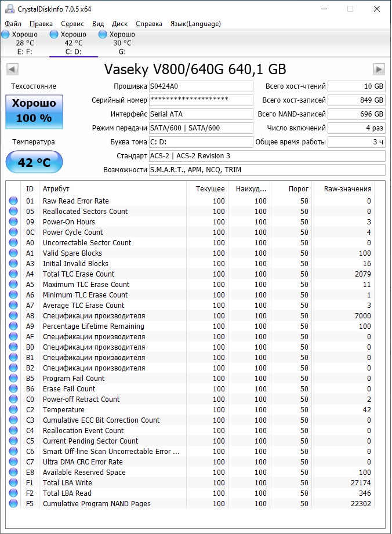Select disk G: status orb
The width and height of the screenshot is (392, 534).
[x=103, y=34]
